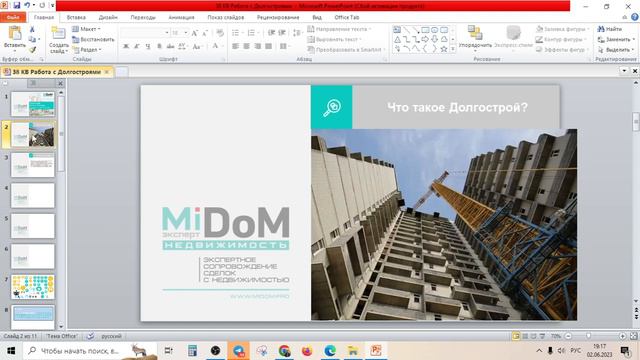This screenshot has width=640, height=360.
Task: Pick the five-point star shape in the gallery
Action: click(444, 49)
